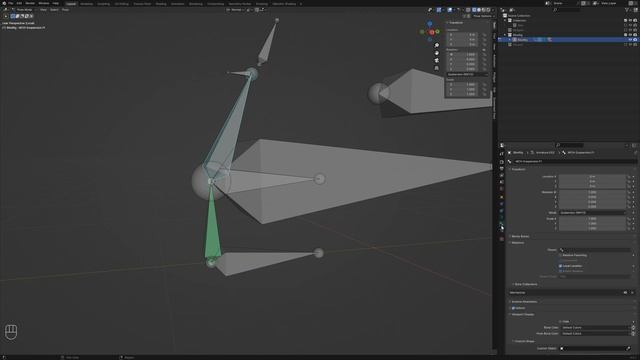Open the Scene properties tab
The height and width of the screenshot is (360, 640).
pos(502,182)
